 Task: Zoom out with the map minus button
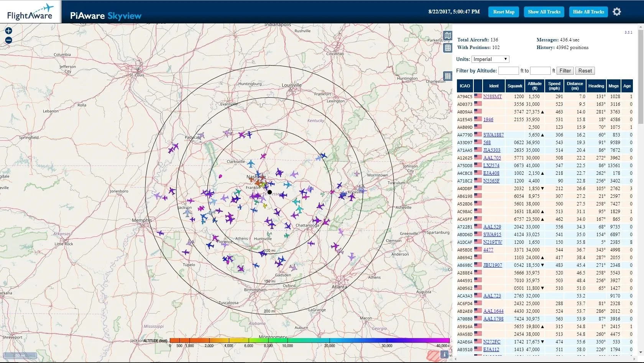pos(8,40)
